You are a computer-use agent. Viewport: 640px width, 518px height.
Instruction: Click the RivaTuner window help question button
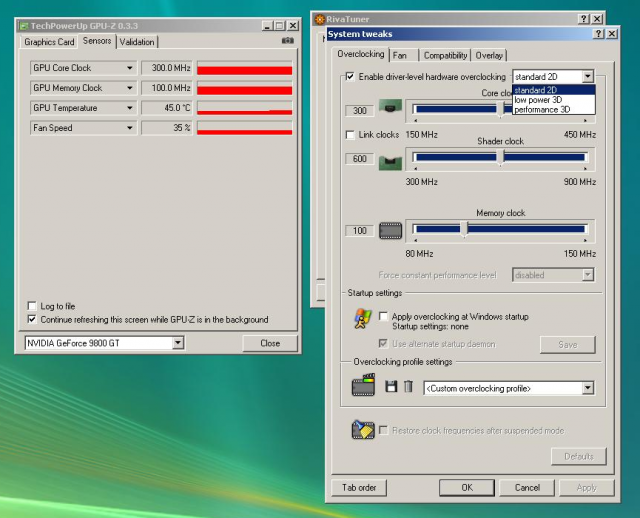click(584, 19)
